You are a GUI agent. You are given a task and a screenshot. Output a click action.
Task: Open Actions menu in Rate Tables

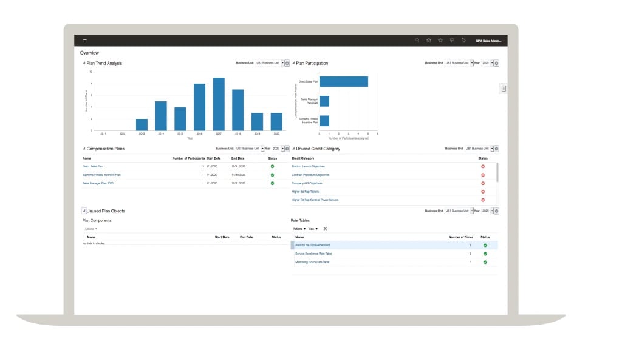tap(299, 229)
